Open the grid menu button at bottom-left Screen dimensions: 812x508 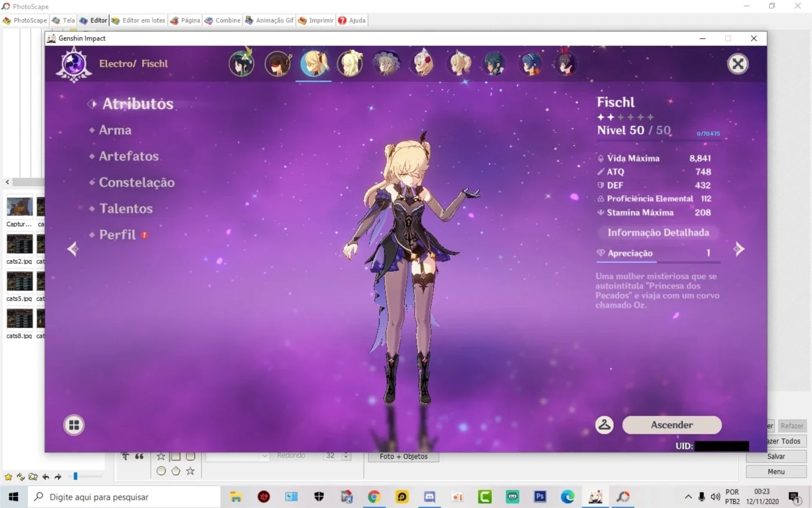74,425
